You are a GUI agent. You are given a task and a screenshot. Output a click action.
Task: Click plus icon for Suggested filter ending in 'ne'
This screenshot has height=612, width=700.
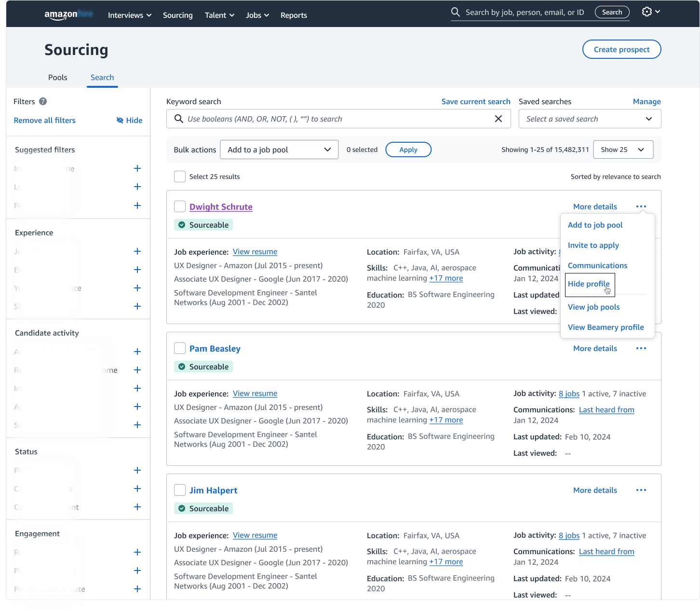tap(137, 168)
